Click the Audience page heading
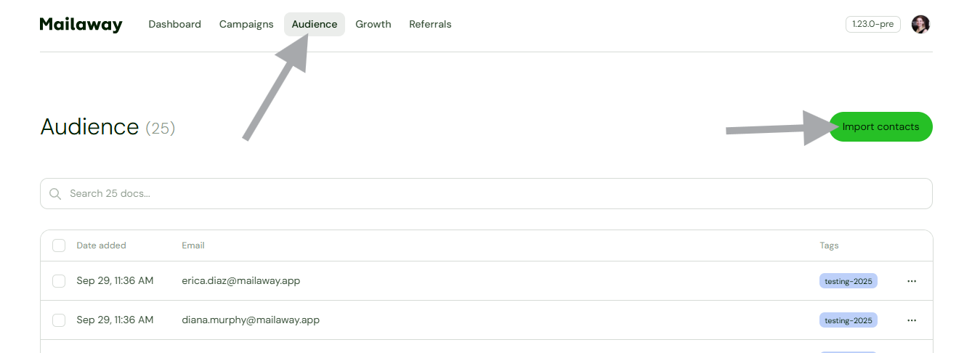This screenshot has height=353, width=980. (x=89, y=127)
